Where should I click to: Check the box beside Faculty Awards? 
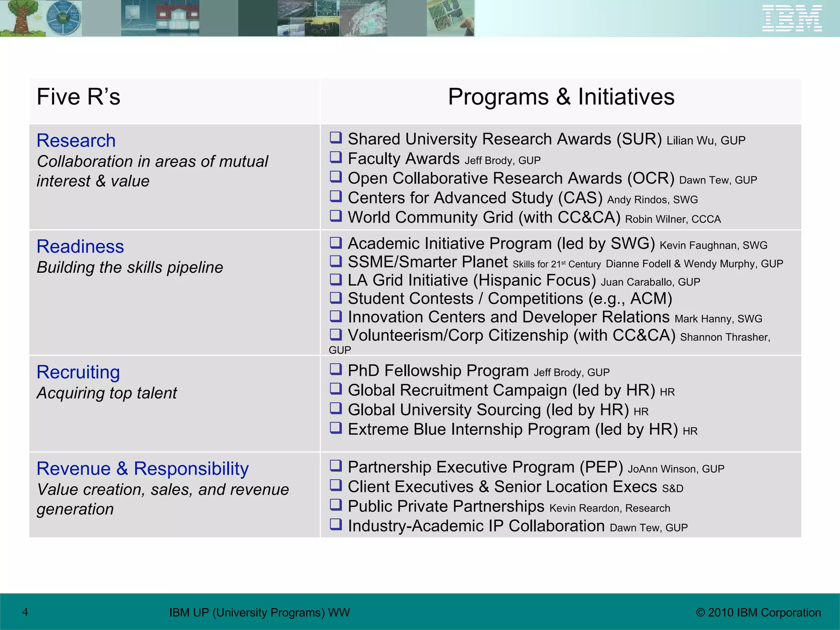[x=336, y=157]
